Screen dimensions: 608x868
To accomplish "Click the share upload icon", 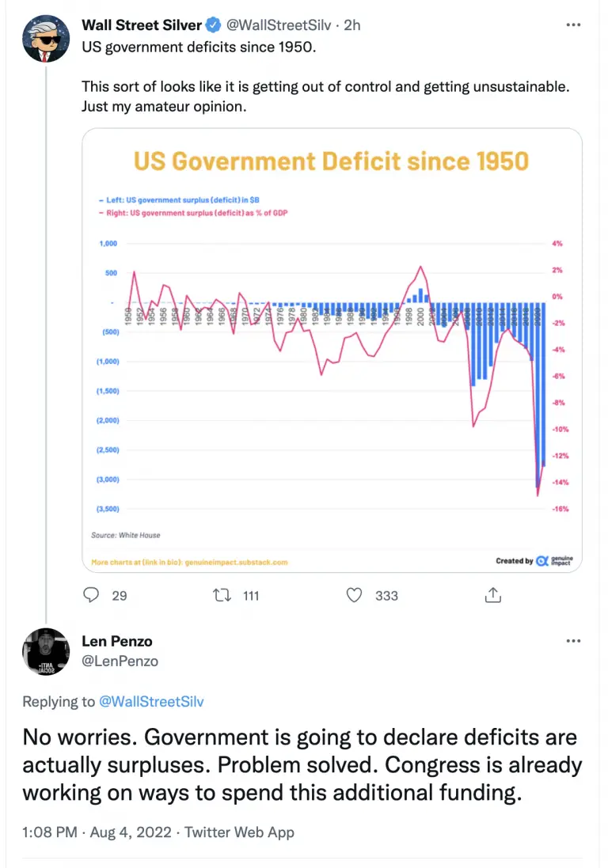I will click(x=493, y=595).
